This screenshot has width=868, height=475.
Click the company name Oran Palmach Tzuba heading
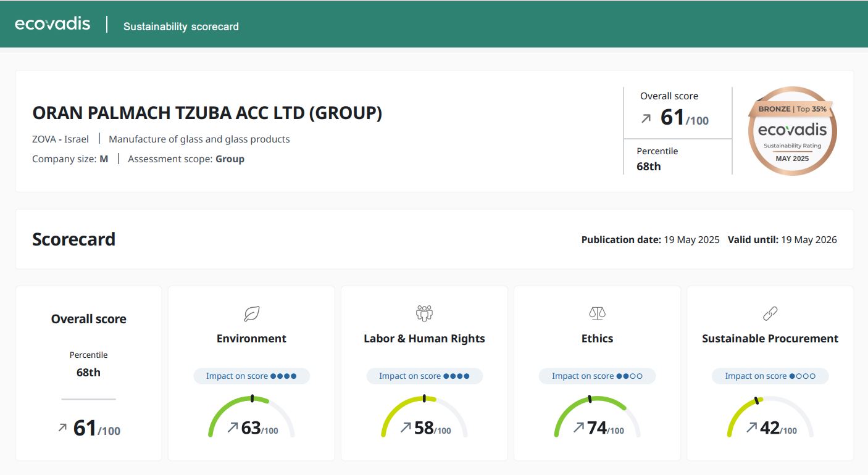[x=207, y=114]
